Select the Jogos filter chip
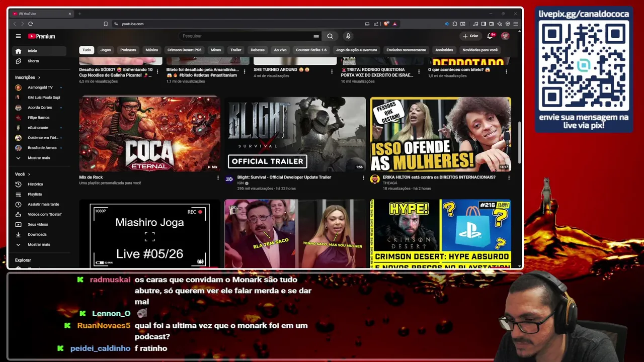This screenshot has width=644, height=362. pos(106,50)
